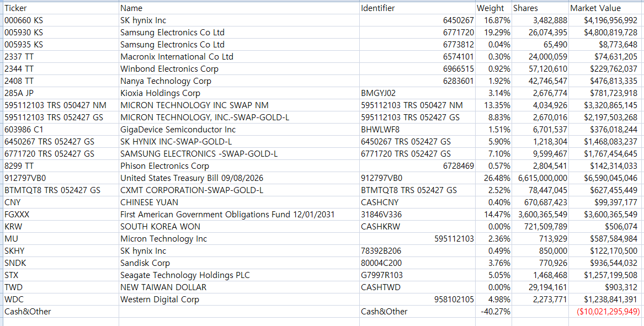Select weight cell 5.90%
This screenshot has height=326, width=644.
(493, 142)
